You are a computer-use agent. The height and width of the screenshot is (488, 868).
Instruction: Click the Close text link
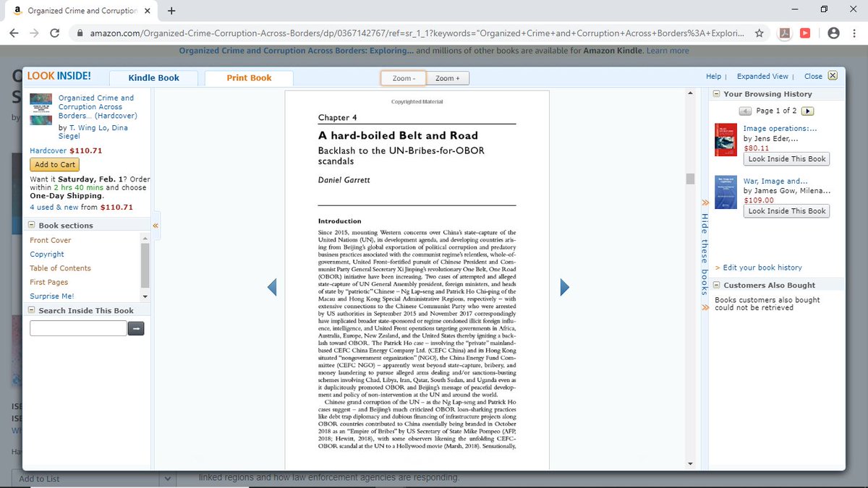(813, 76)
